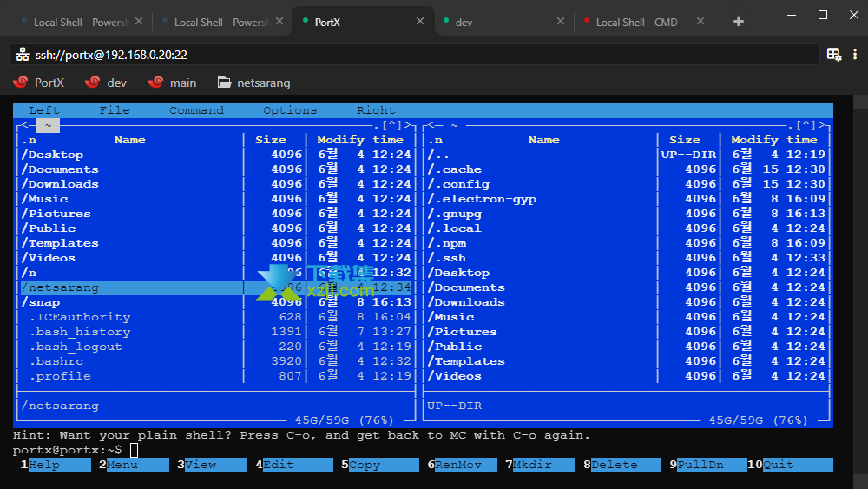Launch the PortX session shortcut
Image resolution: width=868 pixels, height=489 pixels.
point(39,83)
